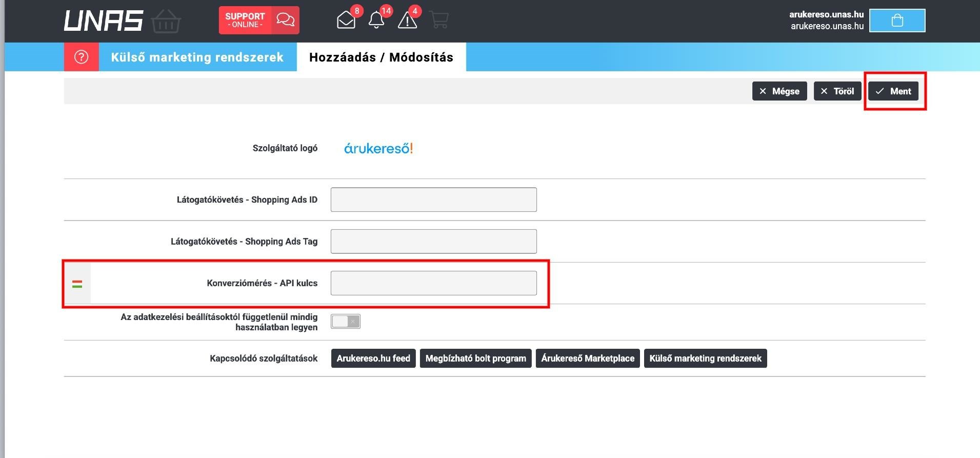
Task: Select the Hozzáadás / Módosítás tab
Action: click(x=381, y=57)
